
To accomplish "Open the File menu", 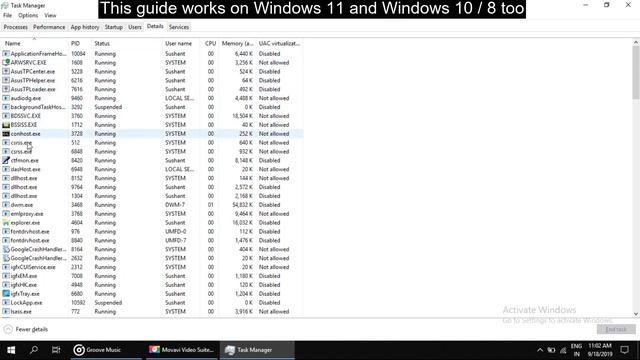I will click(x=7, y=16).
